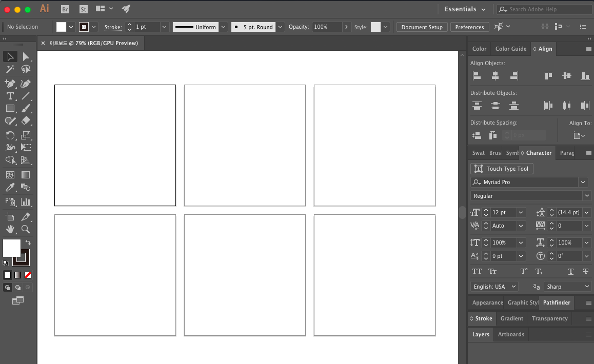Image resolution: width=594 pixels, height=364 pixels.
Task: Click Horizontal Align Left icon
Action: pyautogui.click(x=477, y=76)
